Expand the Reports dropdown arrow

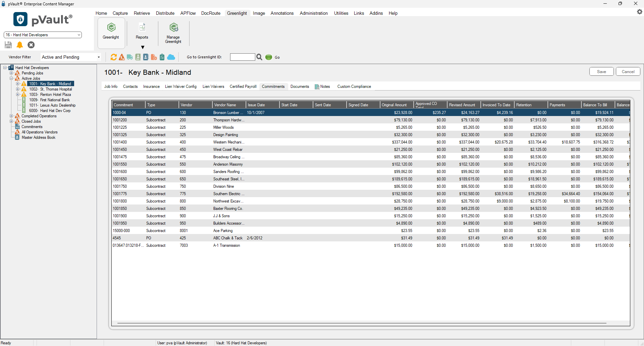(143, 47)
